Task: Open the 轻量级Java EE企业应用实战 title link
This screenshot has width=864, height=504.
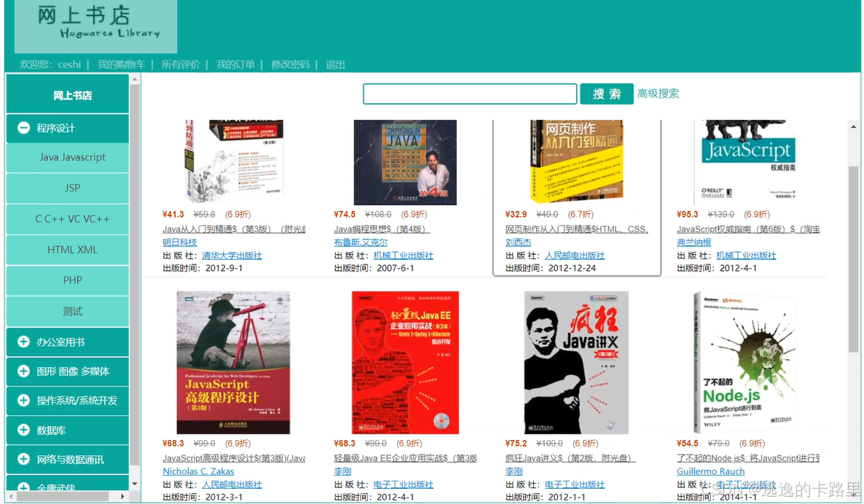Action: coord(405,458)
